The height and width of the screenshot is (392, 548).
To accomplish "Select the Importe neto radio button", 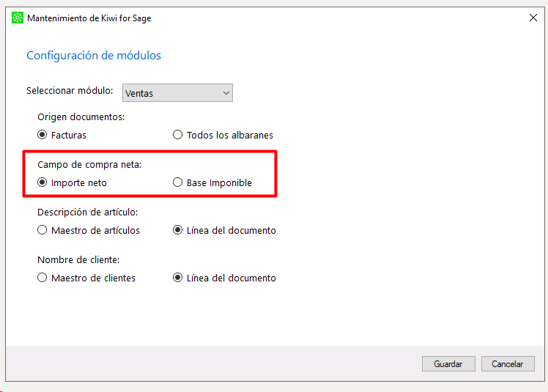I will [x=42, y=182].
